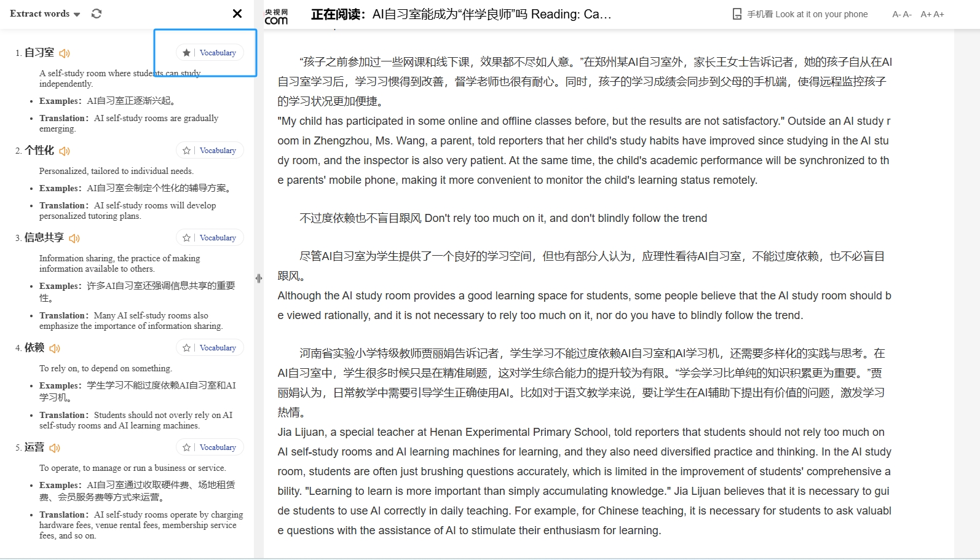Play pronunciation audio for 依赖

click(55, 349)
